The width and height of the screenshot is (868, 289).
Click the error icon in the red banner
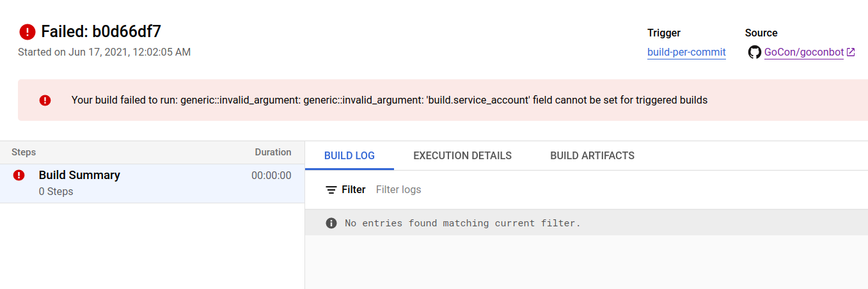click(45, 100)
